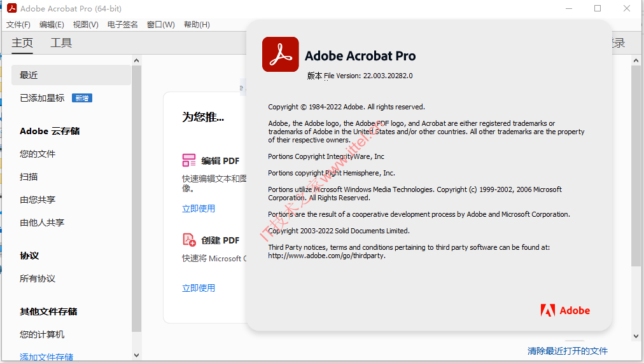Click the 其他文件存储 section header
This screenshot has width=644, height=363.
[48, 312]
